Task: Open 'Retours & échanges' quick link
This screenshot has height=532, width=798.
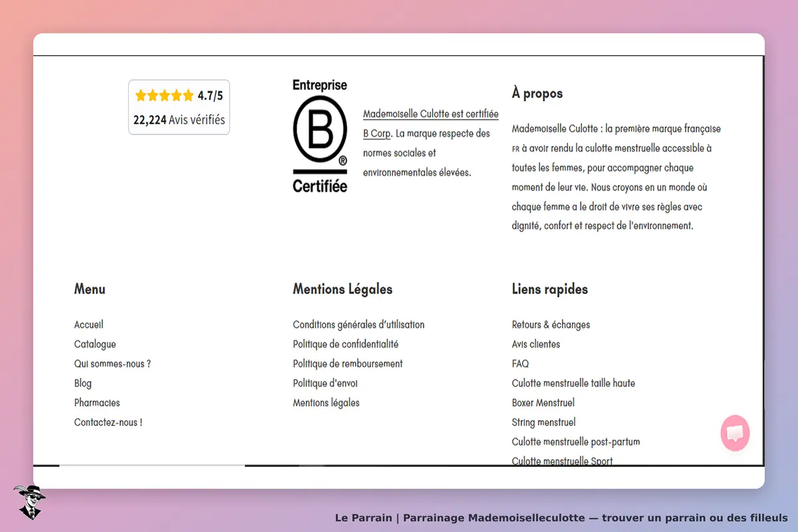Action: tap(551, 325)
